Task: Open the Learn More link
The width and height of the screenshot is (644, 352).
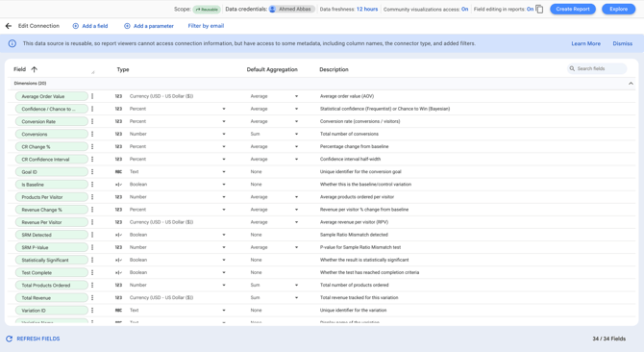Action: click(585, 43)
